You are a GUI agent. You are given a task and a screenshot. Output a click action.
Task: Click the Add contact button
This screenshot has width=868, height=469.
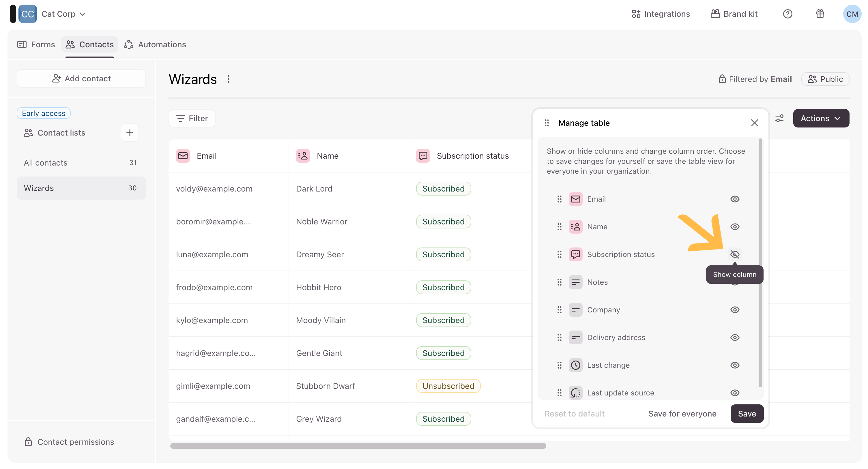[81, 78]
